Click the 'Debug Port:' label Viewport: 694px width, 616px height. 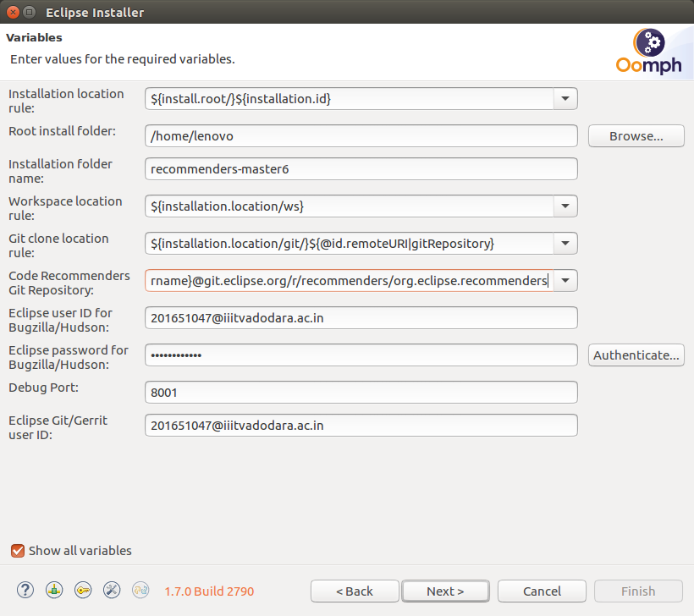pyautogui.click(x=43, y=388)
